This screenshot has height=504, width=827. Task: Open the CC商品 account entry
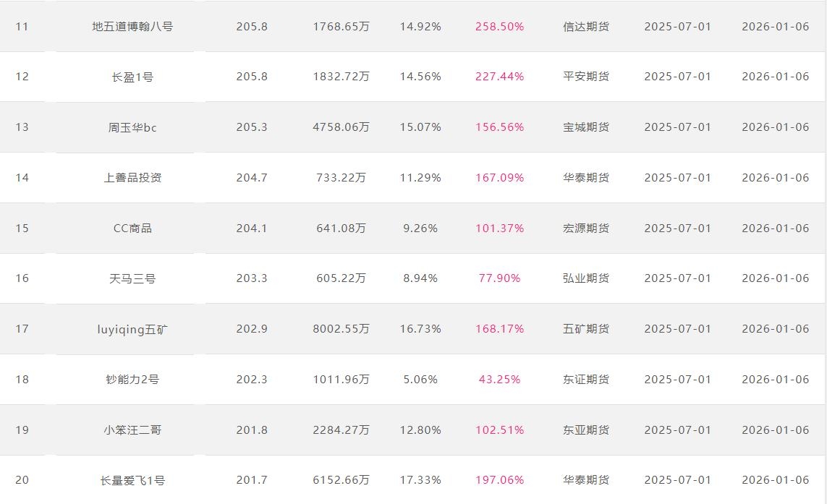point(132,228)
